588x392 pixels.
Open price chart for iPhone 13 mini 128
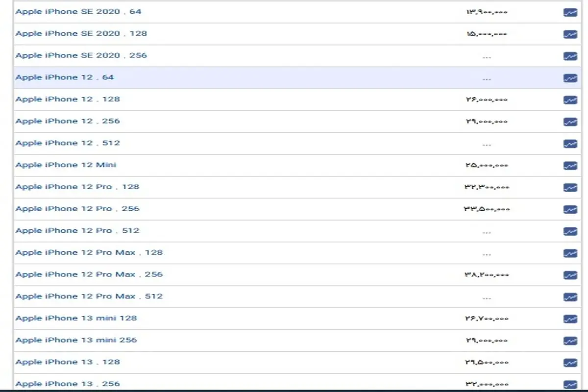(x=570, y=319)
